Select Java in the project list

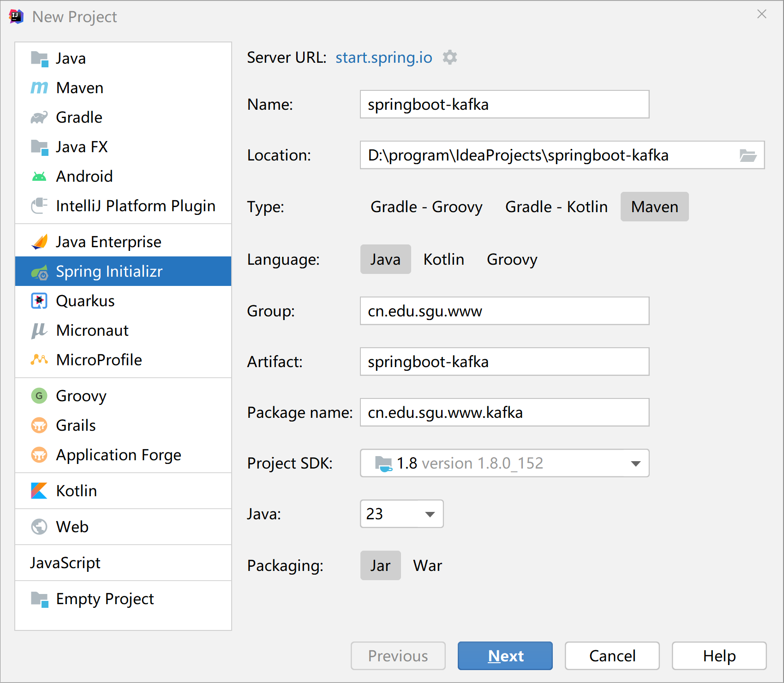[123, 59]
